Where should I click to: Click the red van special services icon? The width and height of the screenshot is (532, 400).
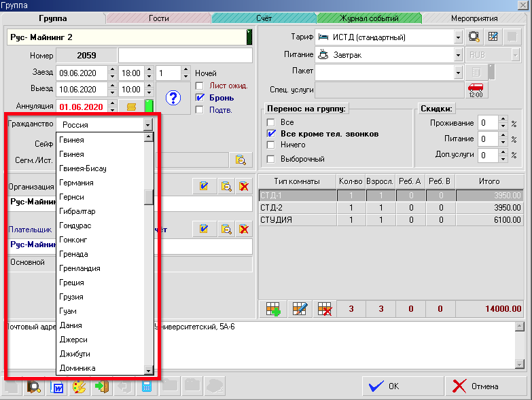tap(476, 90)
